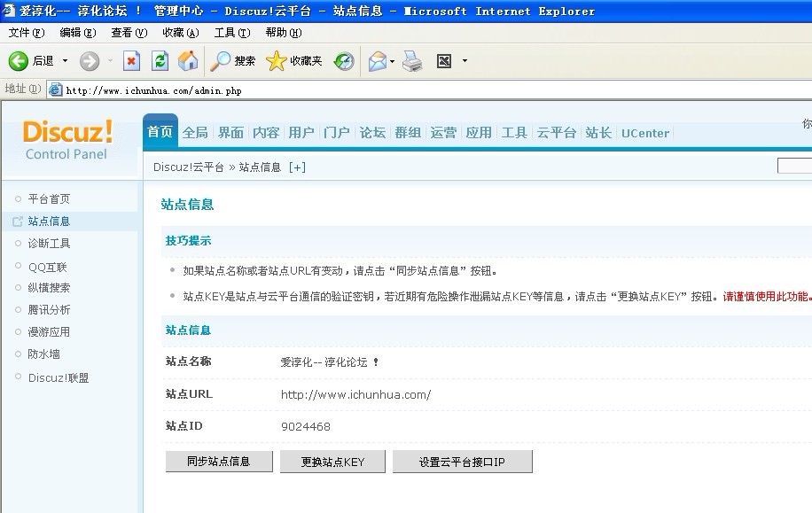The image size is (812, 513).
Task: Print the page with the printer icon
Action: click(x=413, y=61)
